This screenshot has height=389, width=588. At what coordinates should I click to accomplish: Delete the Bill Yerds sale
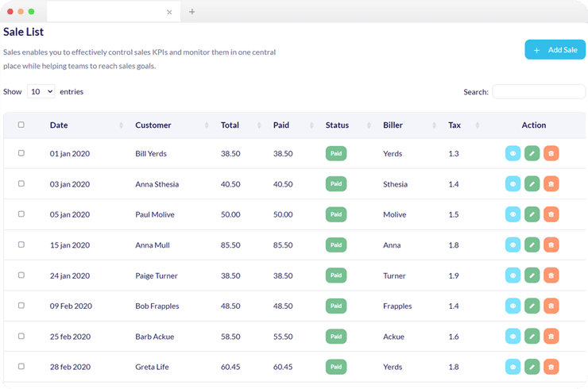tap(551, 153)
